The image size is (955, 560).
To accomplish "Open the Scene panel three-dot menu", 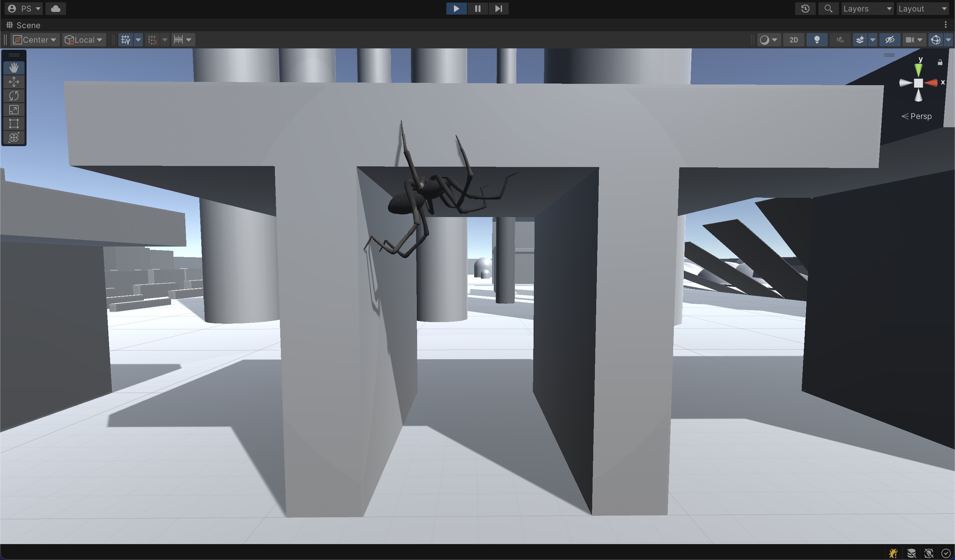I will pyautogui.click(x=946, y=25).
